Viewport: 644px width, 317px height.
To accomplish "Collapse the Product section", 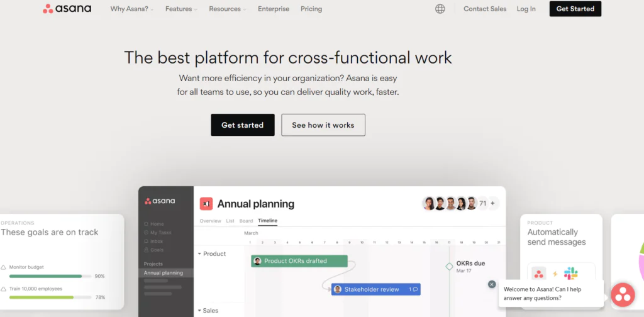I will 200,254.
